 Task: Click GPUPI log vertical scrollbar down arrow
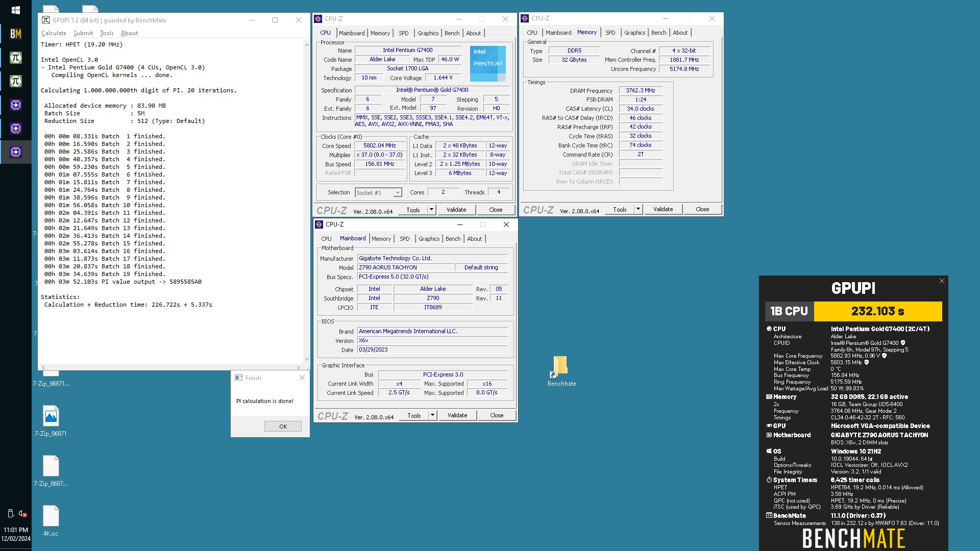pos(307,359)
